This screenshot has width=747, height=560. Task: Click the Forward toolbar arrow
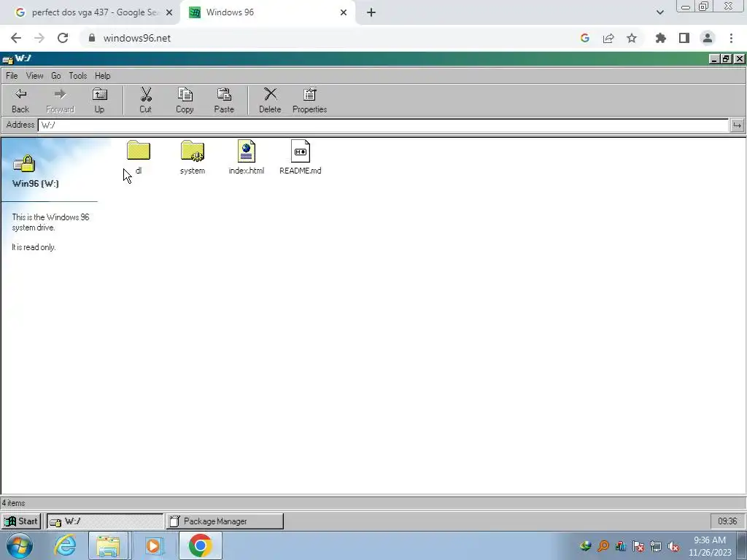click(x=60, y=101)
